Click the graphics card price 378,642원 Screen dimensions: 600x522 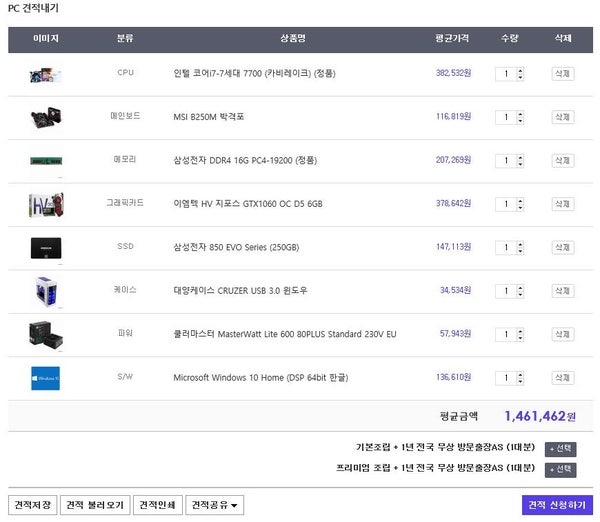[453, 203]
